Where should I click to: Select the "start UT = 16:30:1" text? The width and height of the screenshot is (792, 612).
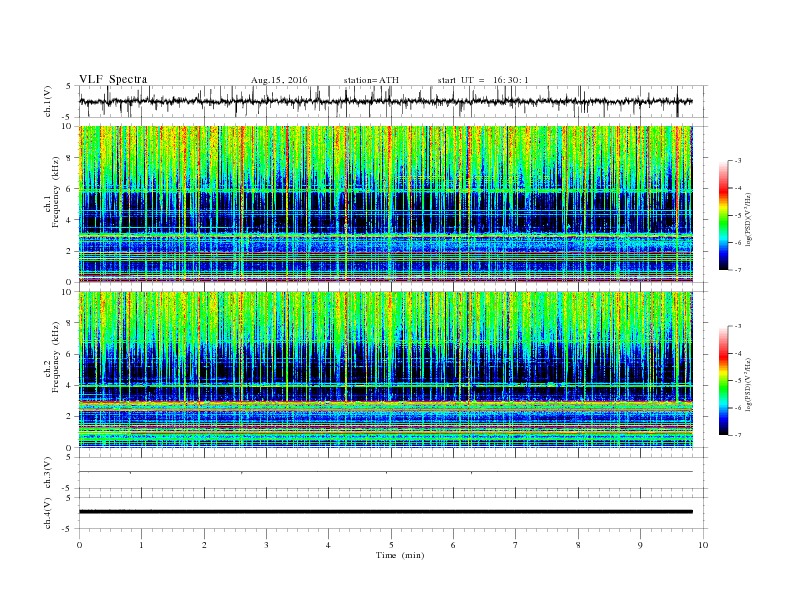click(x=483, y=80)
